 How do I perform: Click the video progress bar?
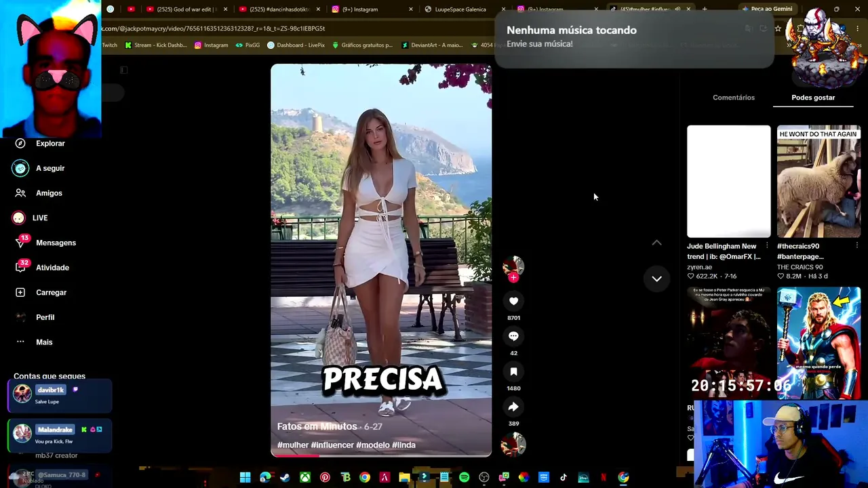point(381,455)
